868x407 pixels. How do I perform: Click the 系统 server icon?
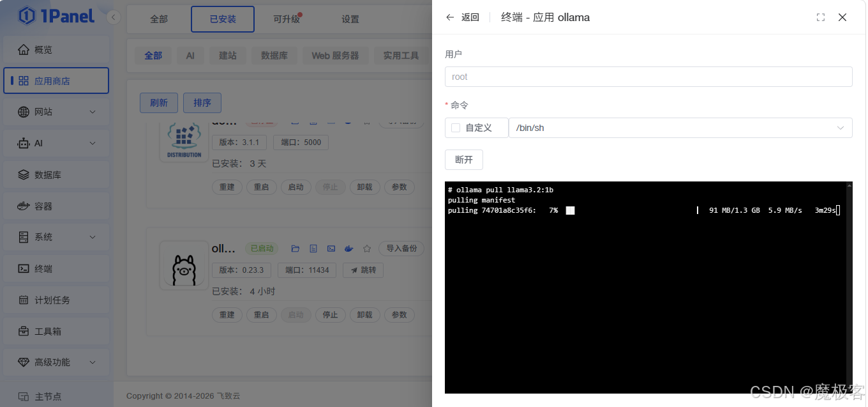tap(24, 237)
